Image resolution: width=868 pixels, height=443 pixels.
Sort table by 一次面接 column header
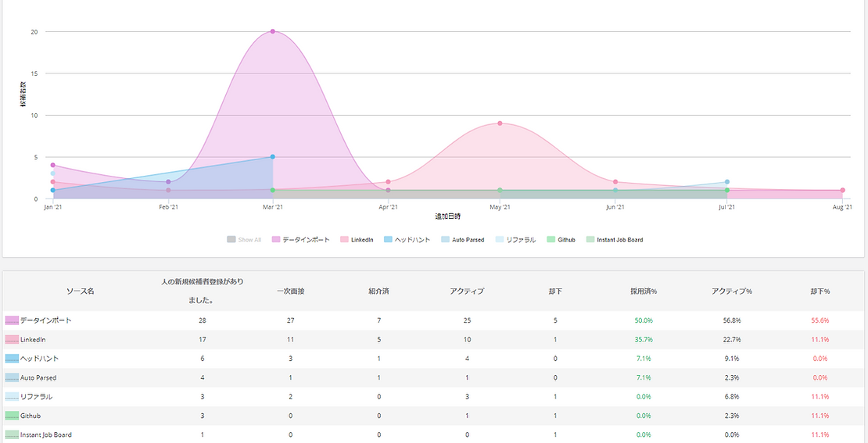pos(290,291)
